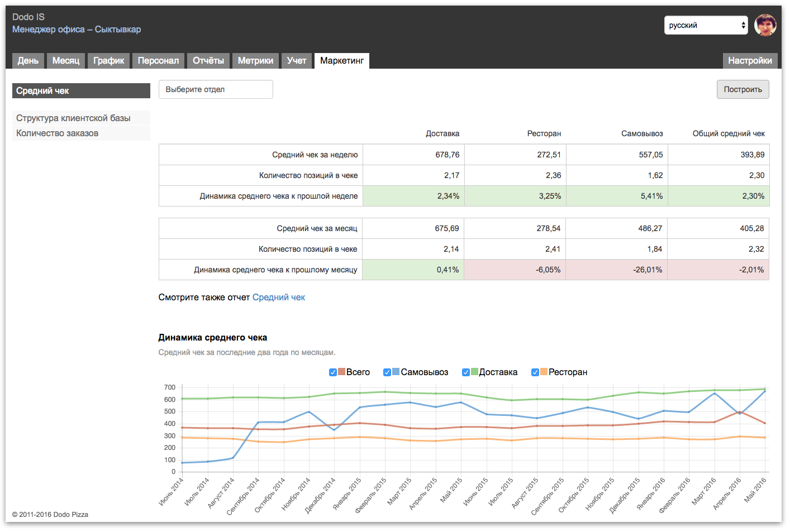790x532 pixels.
Task: Open the русский language dropdown
Action: click(706, 25)
